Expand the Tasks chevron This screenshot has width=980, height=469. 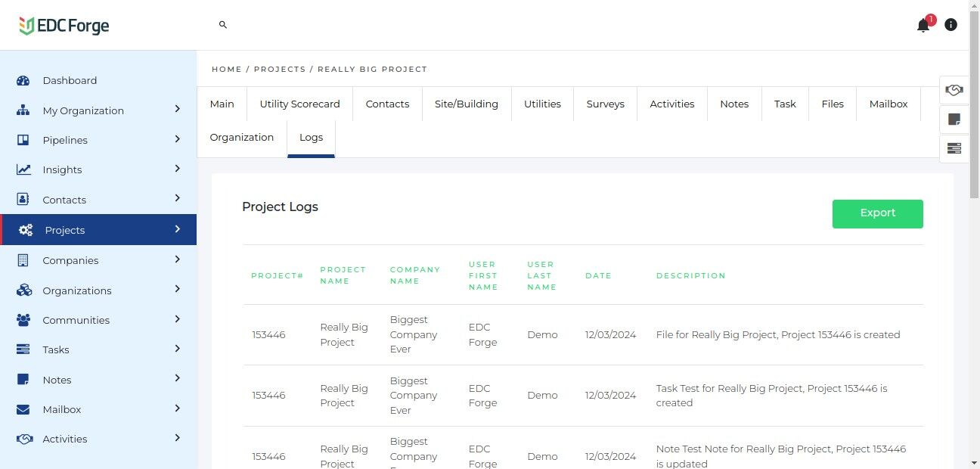click(x=178, y=348)
